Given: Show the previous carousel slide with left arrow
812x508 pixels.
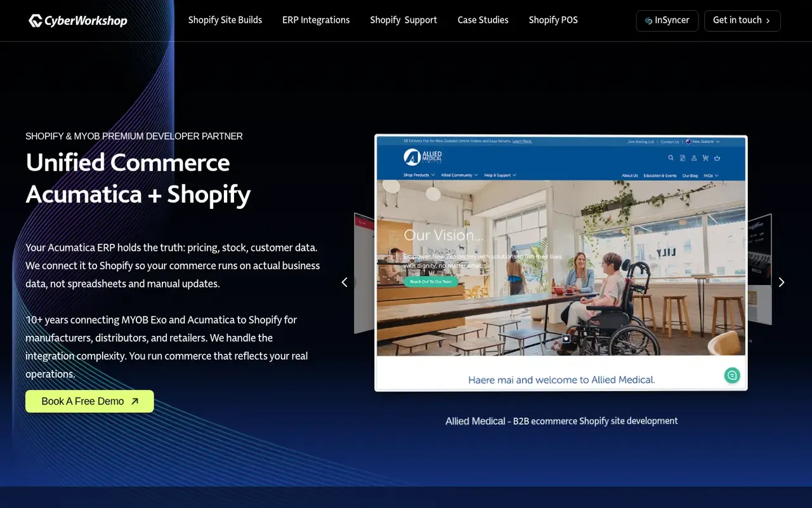Looking at the screenshot, I should point(344,282).
